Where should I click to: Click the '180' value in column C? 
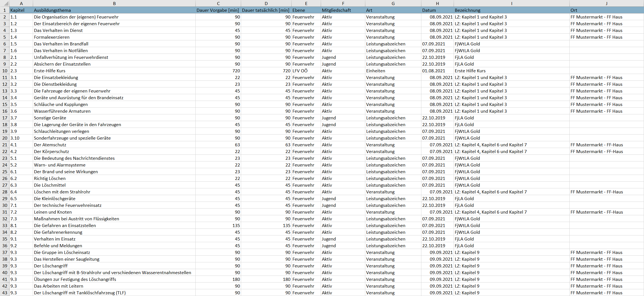click(218, 279)
